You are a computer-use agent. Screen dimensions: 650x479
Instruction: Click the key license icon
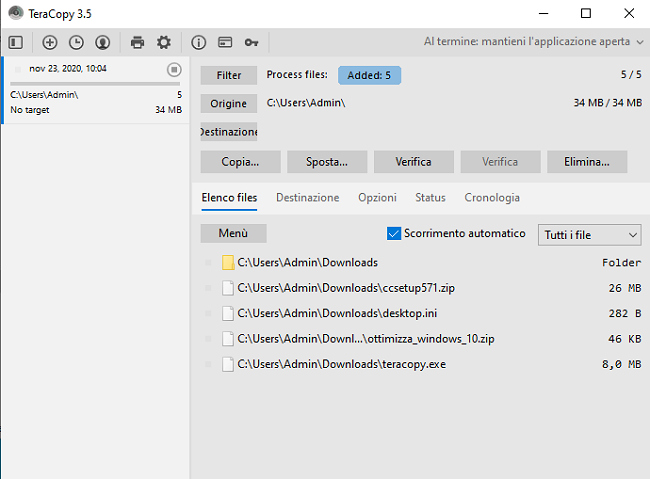click(251, 42)
